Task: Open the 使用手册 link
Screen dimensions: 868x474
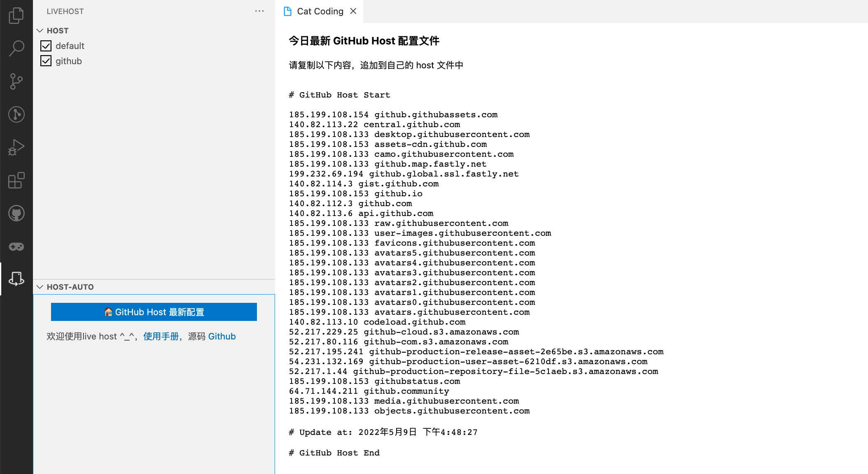Action: point(161,337)
